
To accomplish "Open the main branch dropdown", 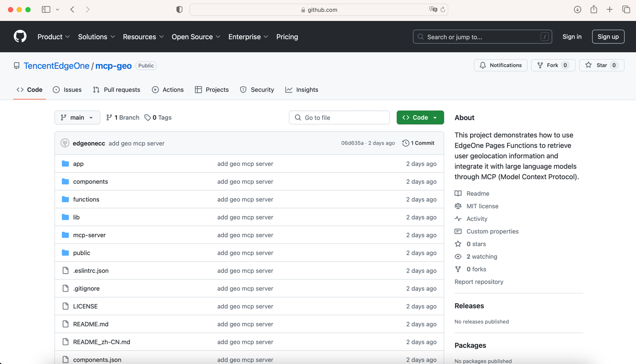I will 77,117.
